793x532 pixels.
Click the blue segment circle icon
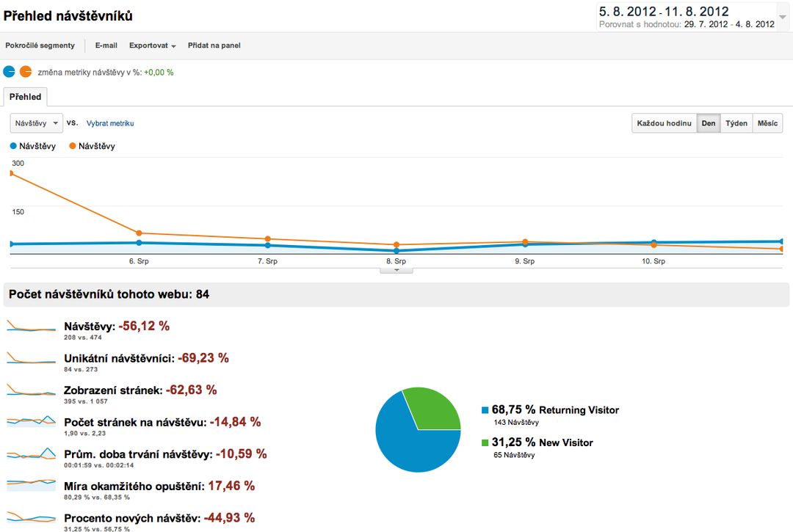9,72
